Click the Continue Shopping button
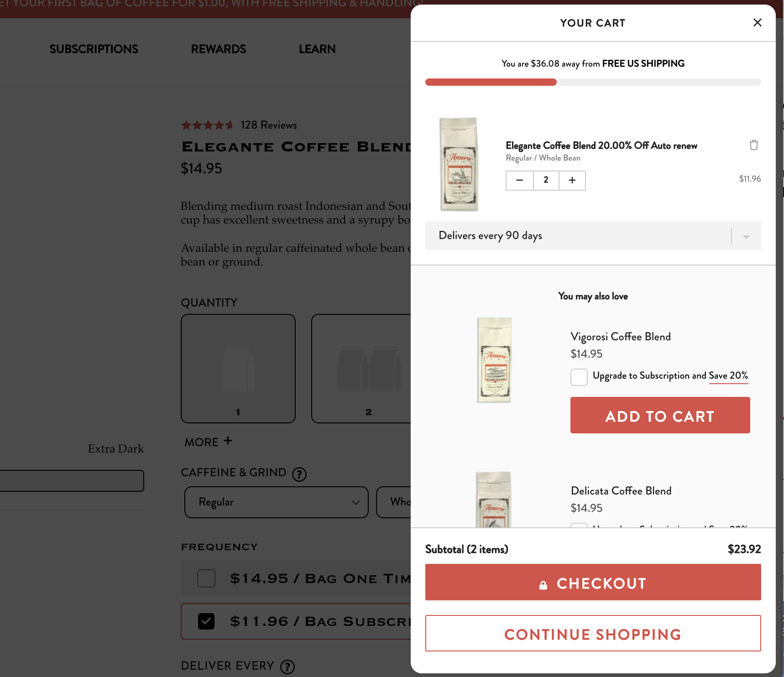The image size is (784, 677). click(593, 633)
